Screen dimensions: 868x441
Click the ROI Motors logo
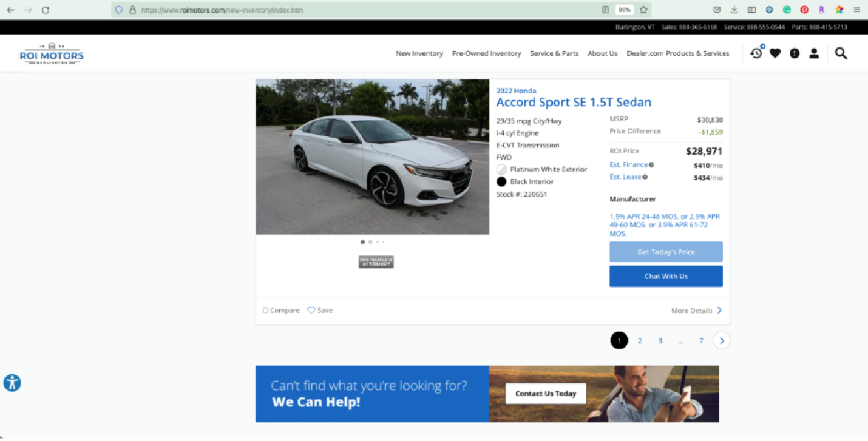(52, 54)
